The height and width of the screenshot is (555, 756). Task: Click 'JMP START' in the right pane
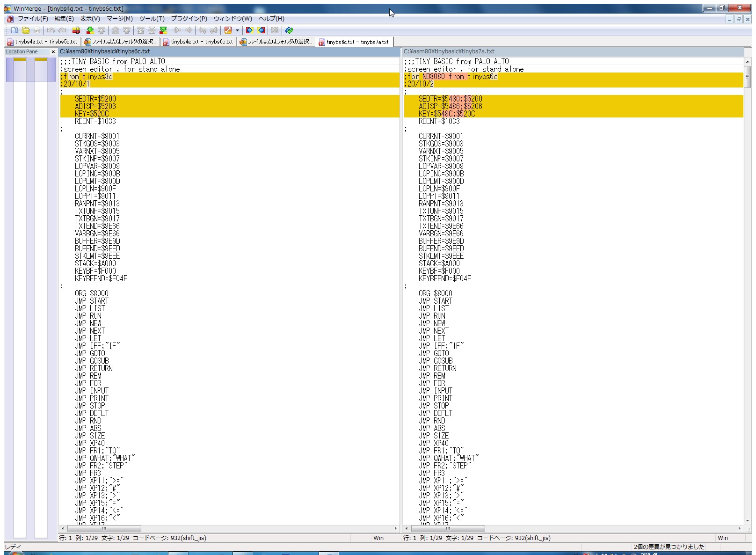[x=436, y=301]
